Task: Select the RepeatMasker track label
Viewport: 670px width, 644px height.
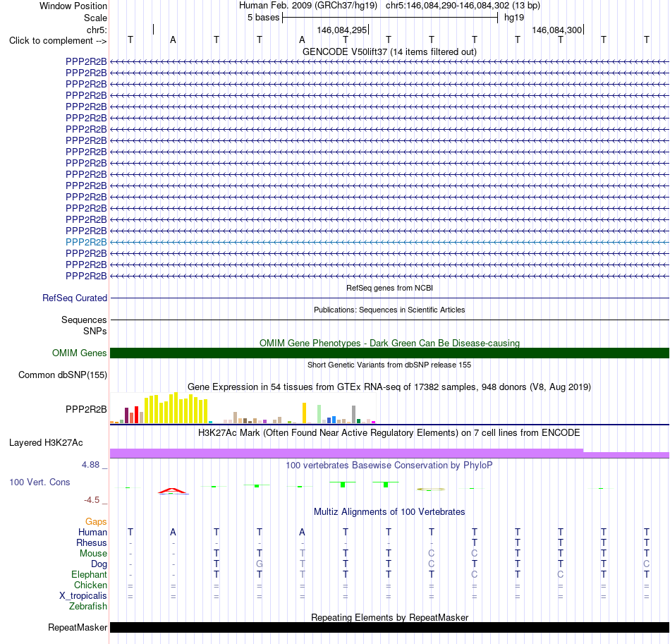Action: [x=78, y=627]
